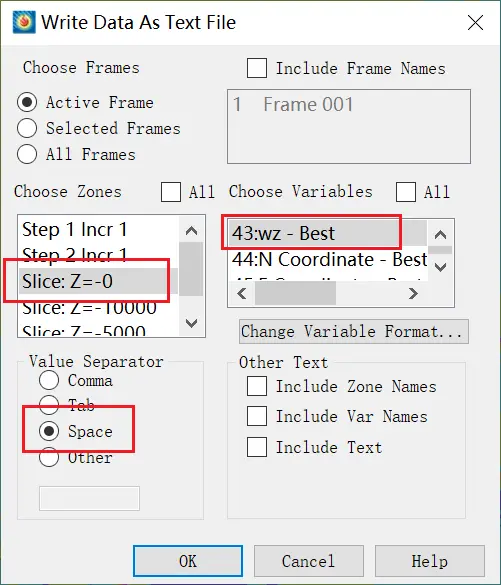Viewport: 501px width, 585px height.
Task: Enable Include Frame Names checkbox
Action: 257,68
